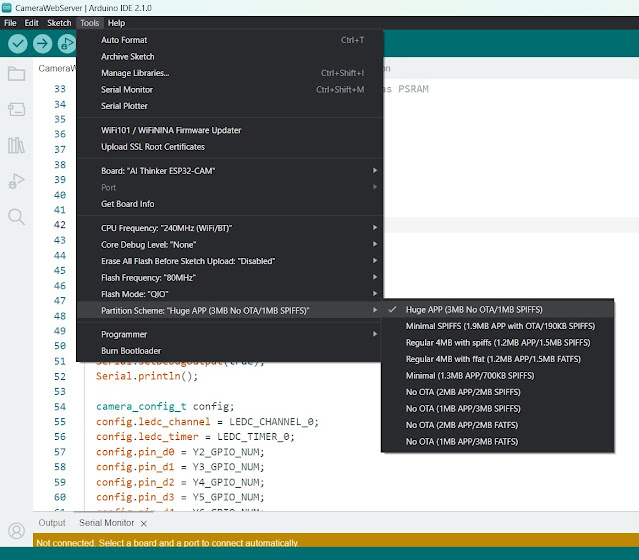Click the user profile icon

tap(16, 531)
